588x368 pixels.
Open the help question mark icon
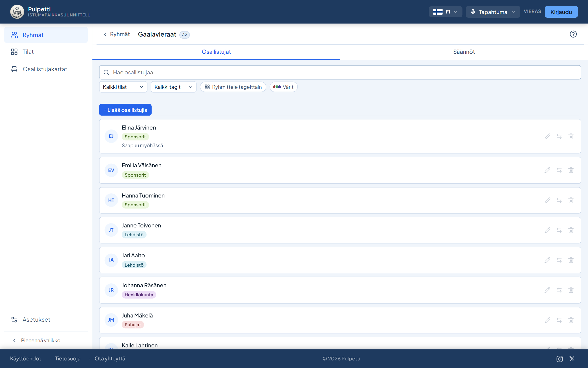(573, 34)
